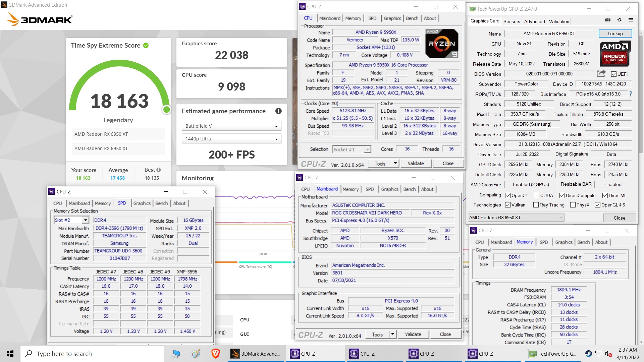This screenshot has height=362, width=644.
Task: Click the Tools dropdown arrow in CPU-Z Mainboard window
Action: [393, 335]
